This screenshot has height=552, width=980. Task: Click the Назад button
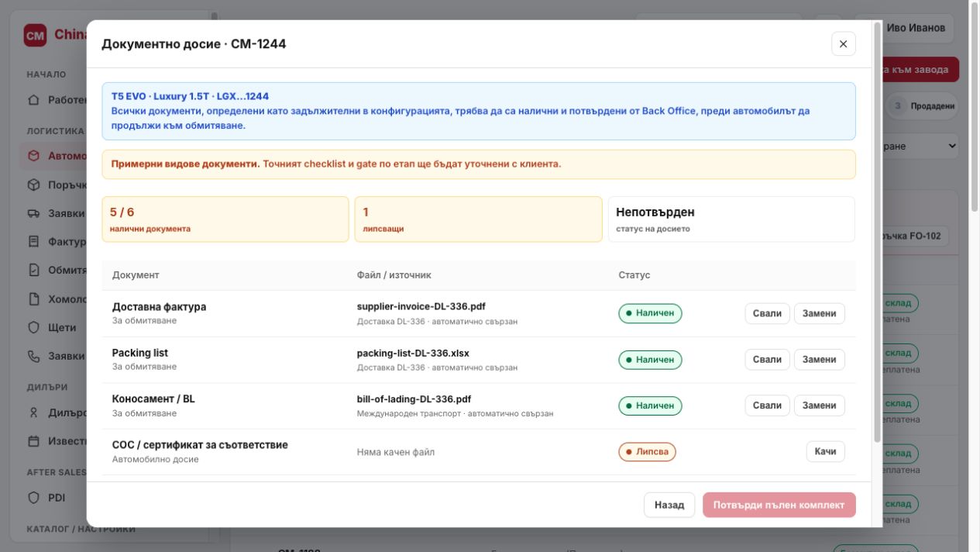tap(669, 505)
